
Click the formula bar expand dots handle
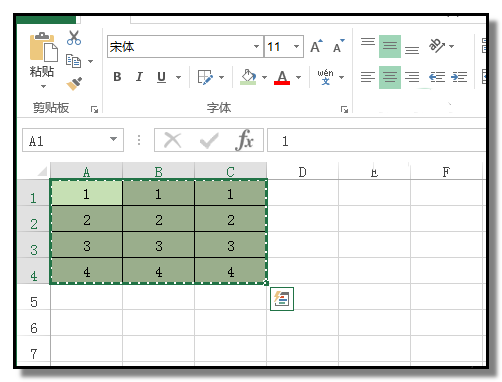pos(139,140)
